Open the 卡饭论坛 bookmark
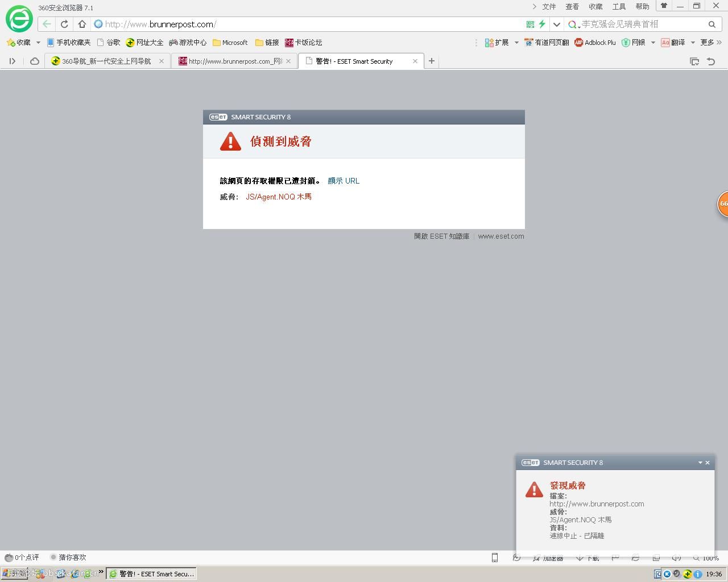The width and height of the screenshot is (728, 582). tap(303, 43)
